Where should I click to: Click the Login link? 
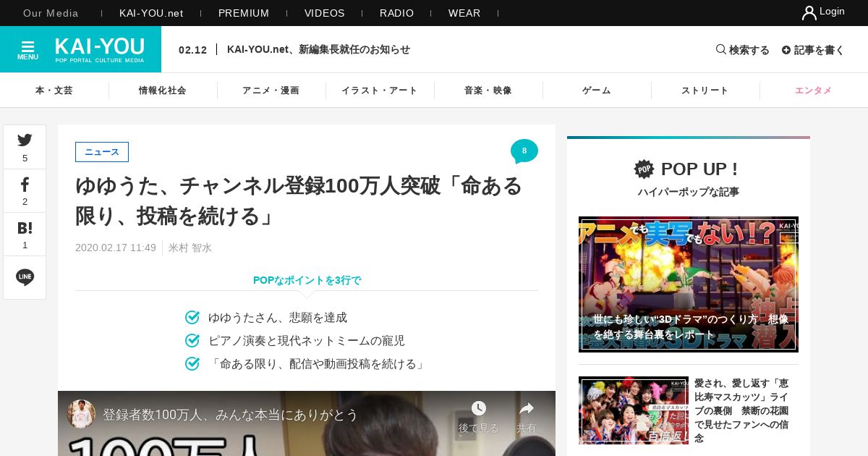pyautogui.click(x=832, y=12)
